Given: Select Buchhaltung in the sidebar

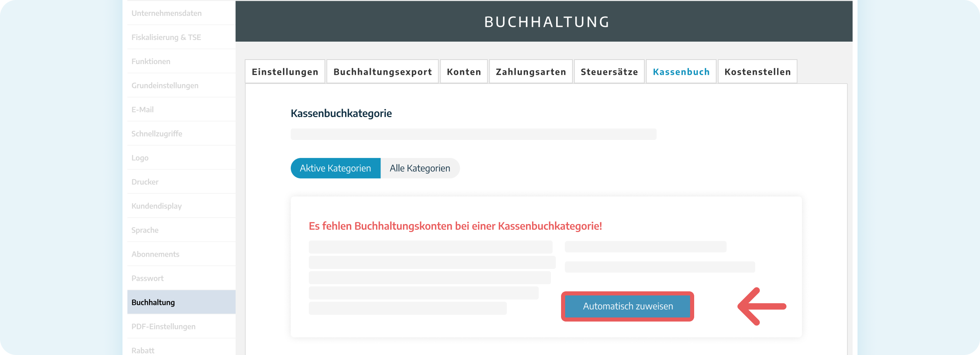Looking at the screenshot, I should pos(181,302).
